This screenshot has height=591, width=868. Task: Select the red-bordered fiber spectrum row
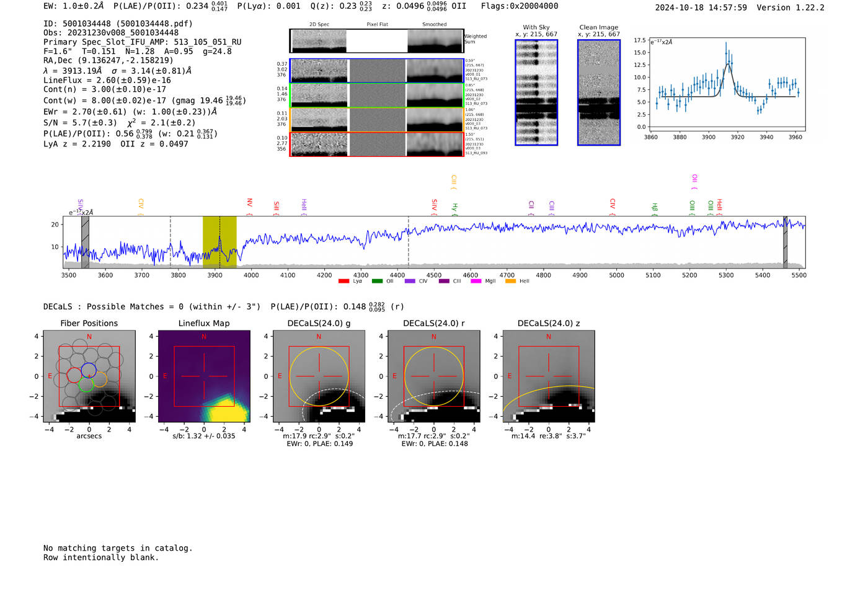point(376,144)
